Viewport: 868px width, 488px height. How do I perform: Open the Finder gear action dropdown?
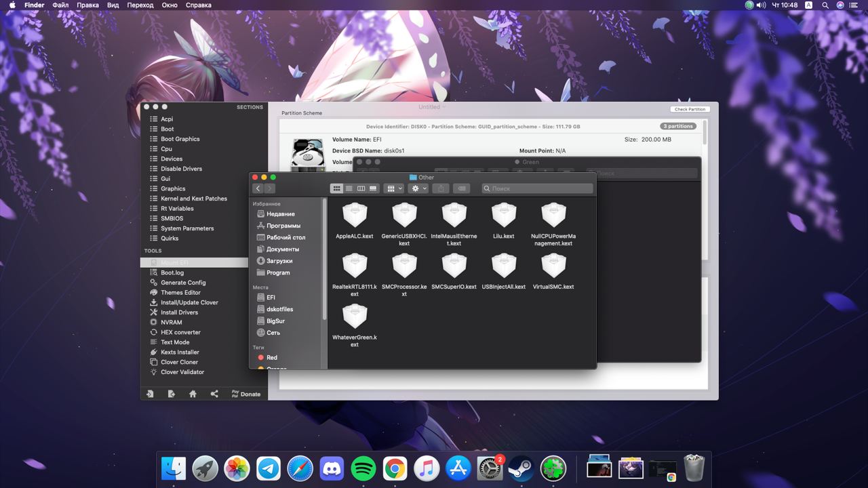pyautogui.click(x=418, y=188)
